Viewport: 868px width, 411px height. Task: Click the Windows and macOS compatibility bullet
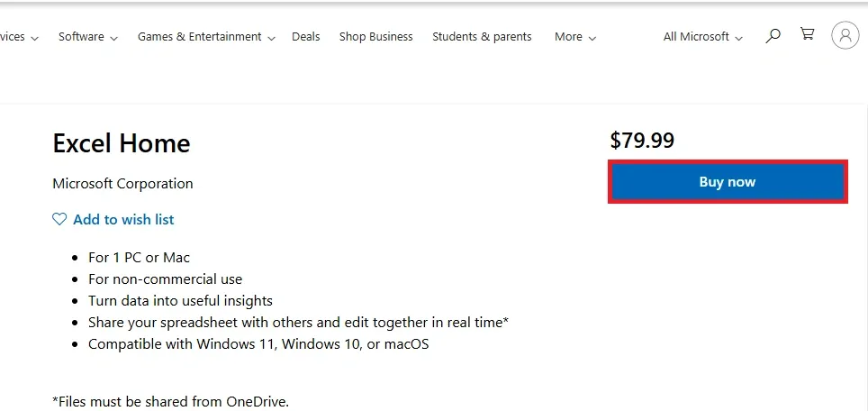pyautogui.click(x=258, y=344)
